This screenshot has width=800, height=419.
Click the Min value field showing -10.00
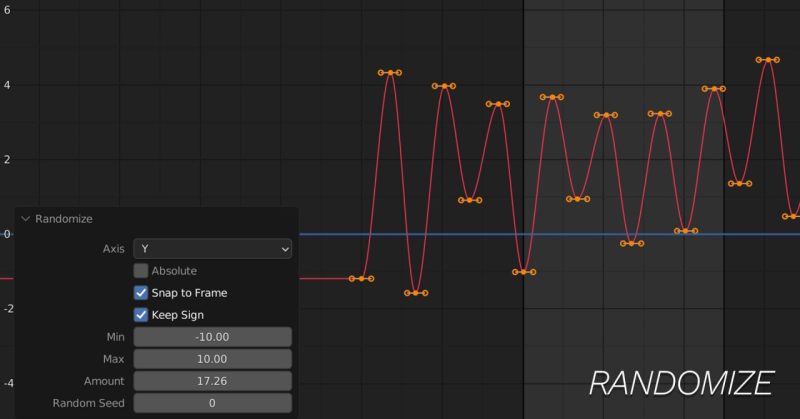(212, 337)
